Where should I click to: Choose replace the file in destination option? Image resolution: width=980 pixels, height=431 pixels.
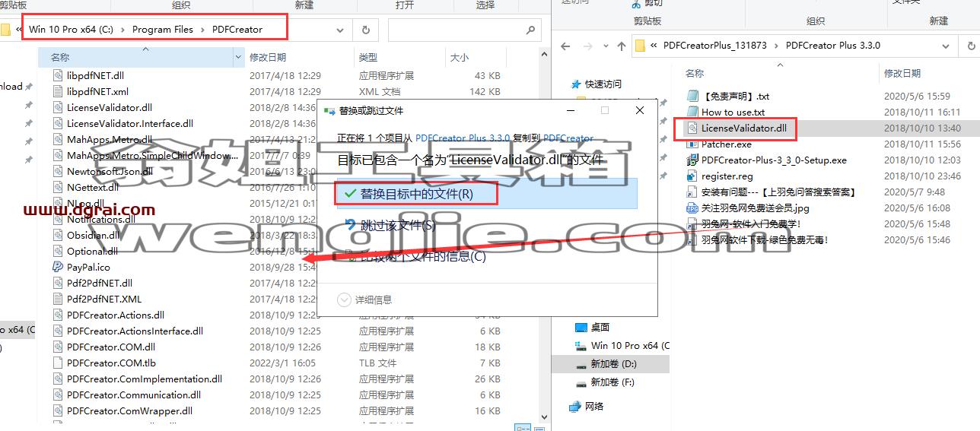[x=487, y=194]
